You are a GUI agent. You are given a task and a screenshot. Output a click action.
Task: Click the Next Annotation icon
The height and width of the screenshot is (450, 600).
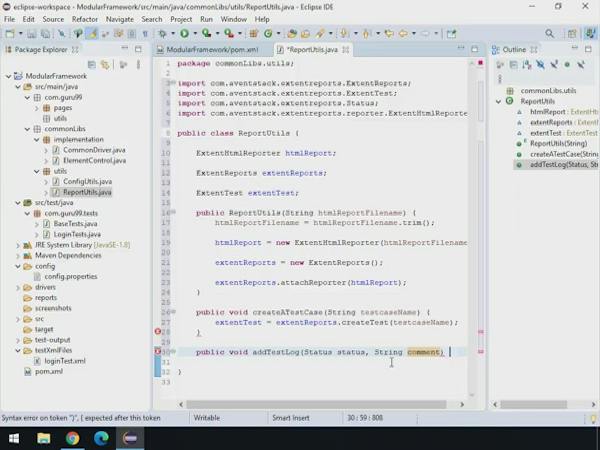tap(344, 34)
